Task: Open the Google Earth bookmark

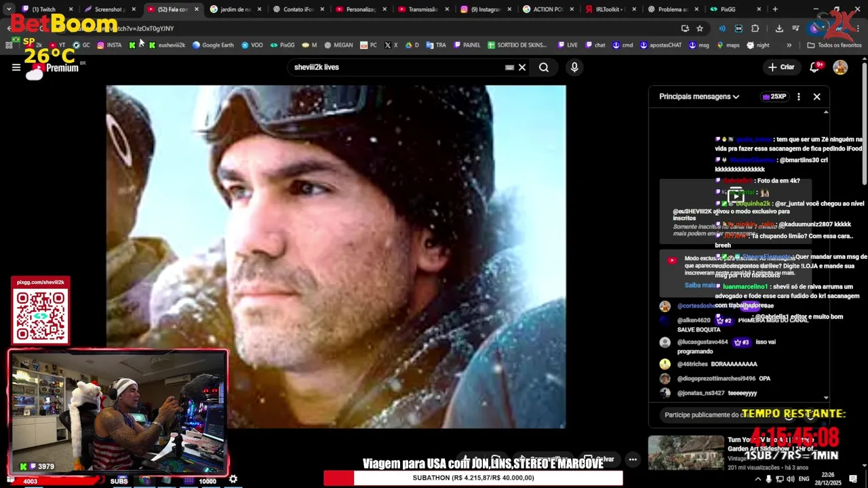Action: tap(213, 45)
